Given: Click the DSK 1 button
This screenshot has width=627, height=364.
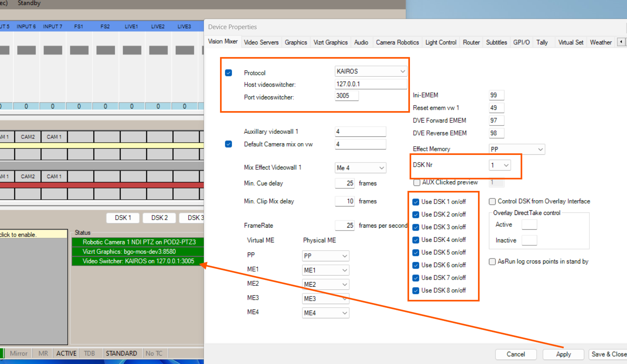Looking at the screenshot, I should point(123,217).
